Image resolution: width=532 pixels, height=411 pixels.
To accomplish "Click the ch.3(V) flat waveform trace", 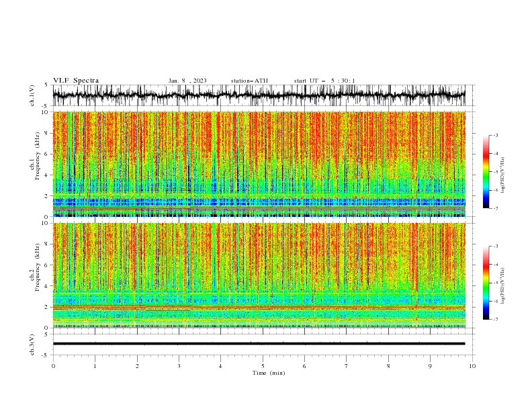I will point(259,344).
